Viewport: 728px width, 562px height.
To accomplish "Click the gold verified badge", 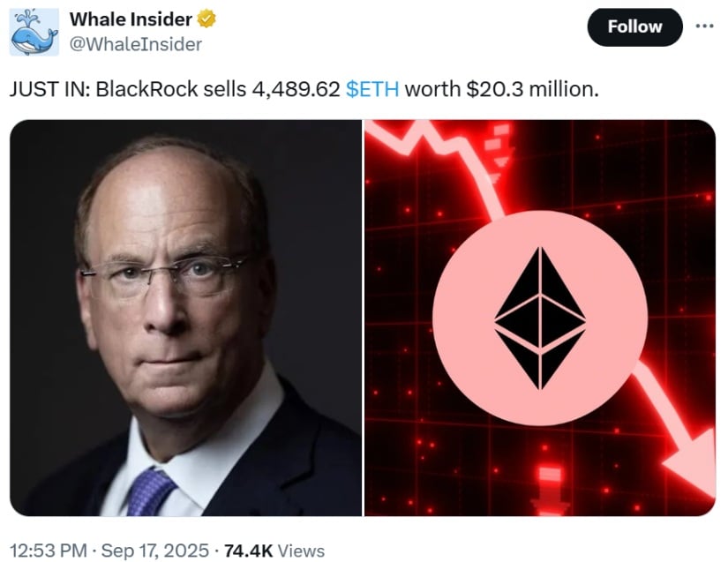I will coord(206,19).
